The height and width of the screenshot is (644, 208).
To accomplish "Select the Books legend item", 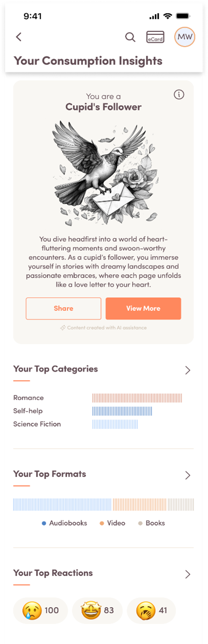I will [152, 523].
